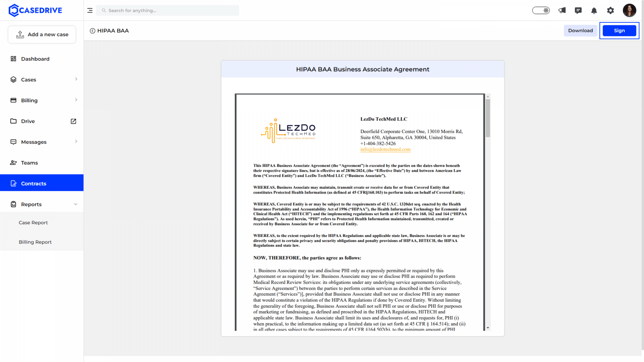Open Case Report submenu item
Screen dimensions: 644x362
[33, 222]
